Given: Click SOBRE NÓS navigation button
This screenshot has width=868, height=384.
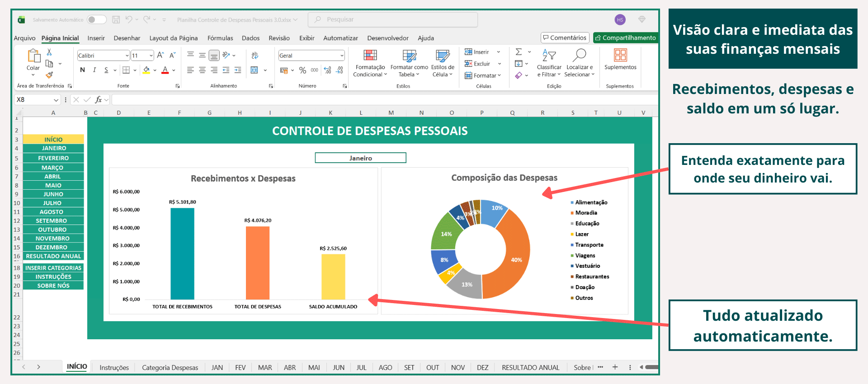Looking at the screenshot, I should pyautogui.click(x=53, y=286).
